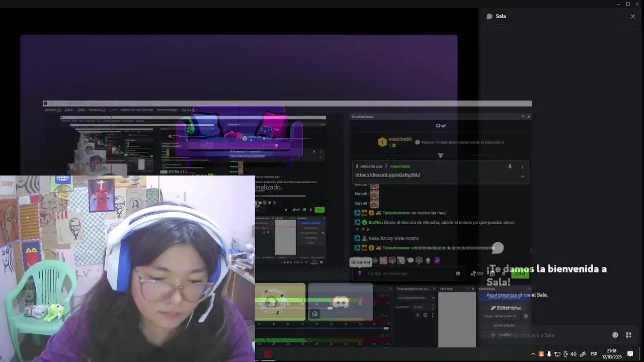Click the 'Editar canal' button
644x362 pixels.
[x=507, y=308]
